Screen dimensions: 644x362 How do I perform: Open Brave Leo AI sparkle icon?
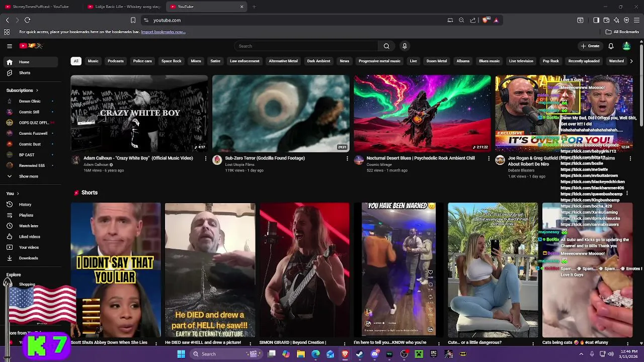616,20
